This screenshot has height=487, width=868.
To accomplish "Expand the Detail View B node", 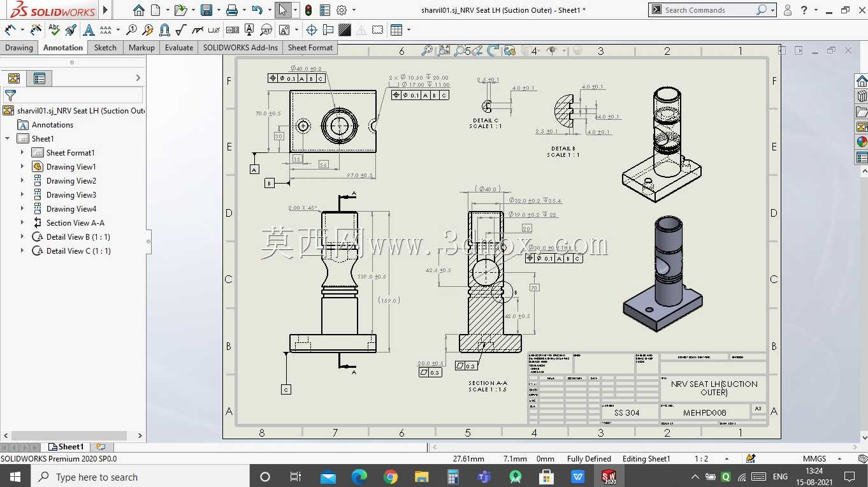I will pos(22,237).
